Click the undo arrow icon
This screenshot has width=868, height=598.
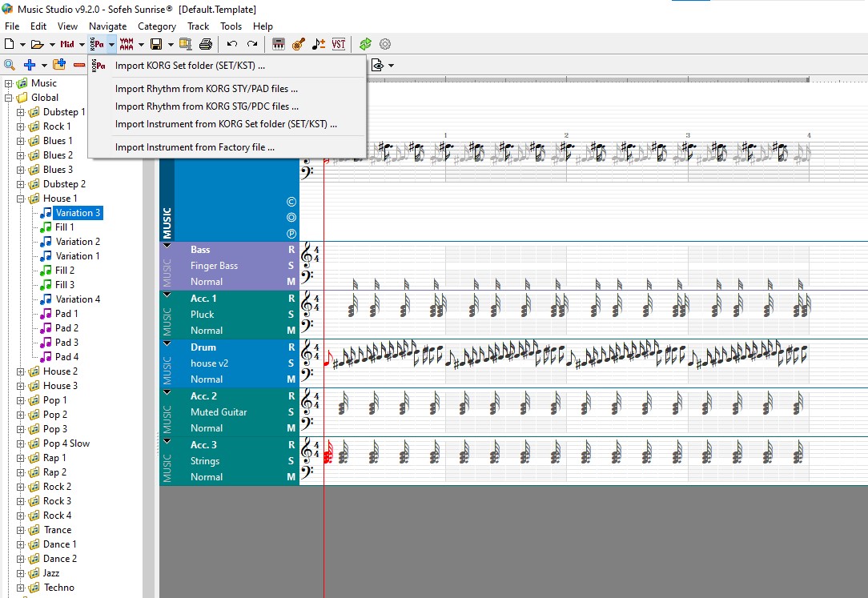[232, 44]
